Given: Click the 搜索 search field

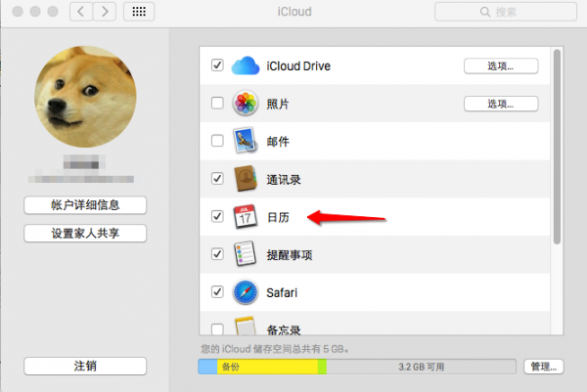Looking at the screenshot, I should point(506,12).
